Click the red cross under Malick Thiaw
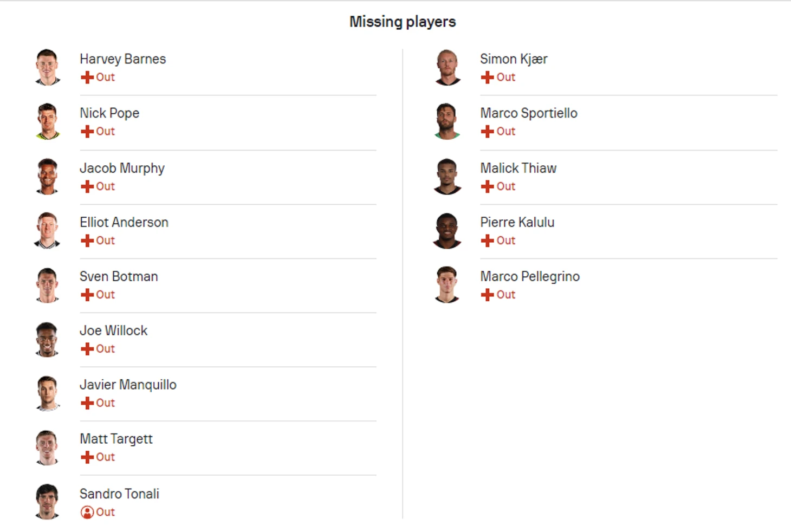 coord(487,186)
